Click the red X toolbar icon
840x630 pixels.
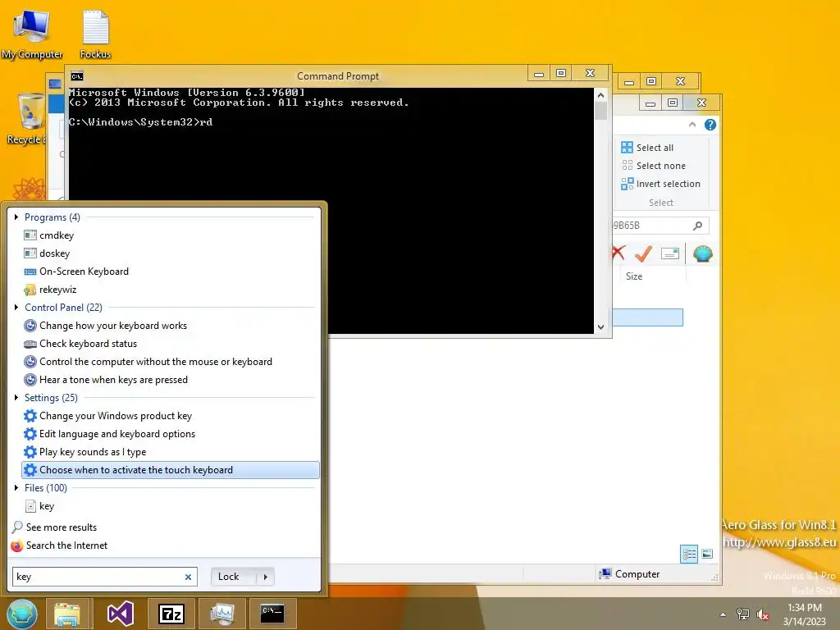619,253
